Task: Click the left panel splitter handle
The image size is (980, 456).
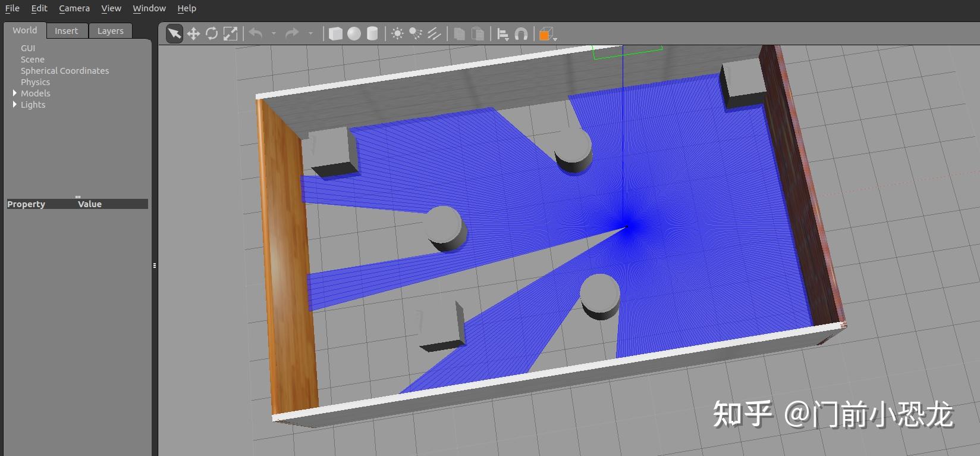Action: pyautogui.click(x=155, y=266)
